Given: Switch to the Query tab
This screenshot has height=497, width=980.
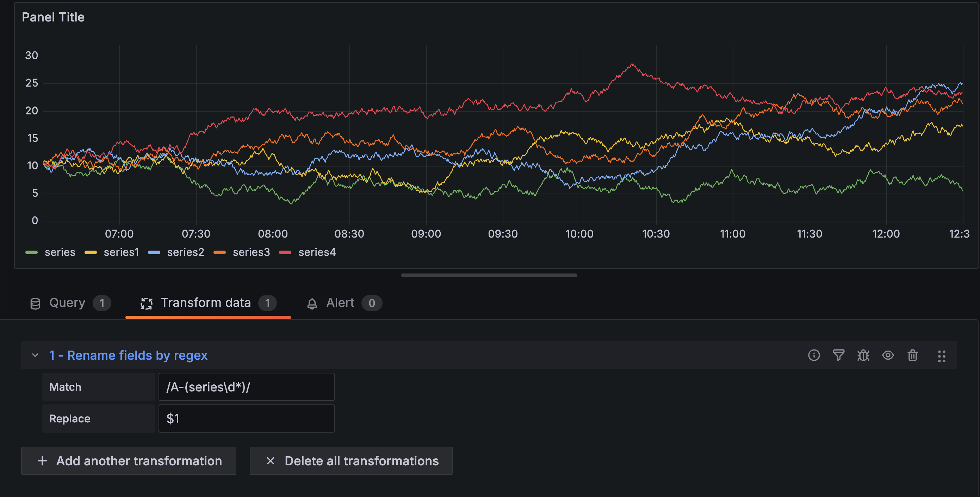Looking at the screenshot, I should pos(67,303).
